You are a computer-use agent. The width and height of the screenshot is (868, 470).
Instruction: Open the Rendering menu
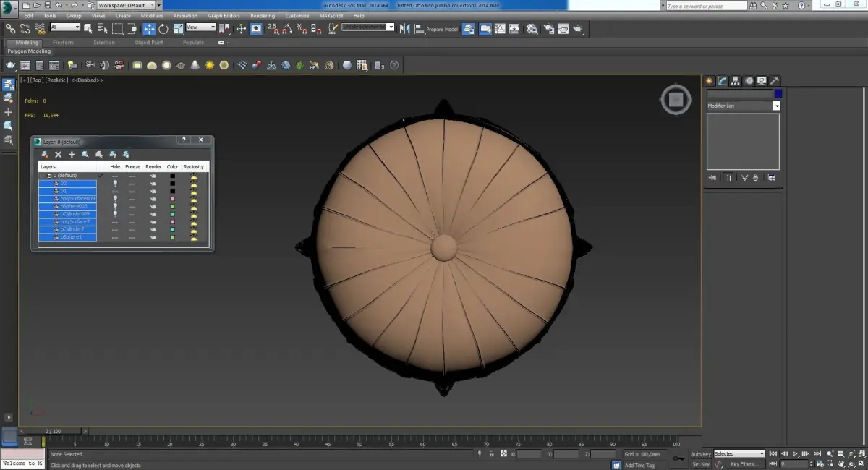pyautogui.click(x=262, y=15)
